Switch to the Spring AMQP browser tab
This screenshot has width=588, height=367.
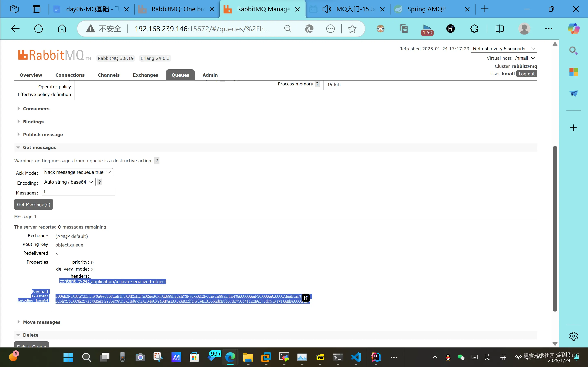[x=427, y=9]
